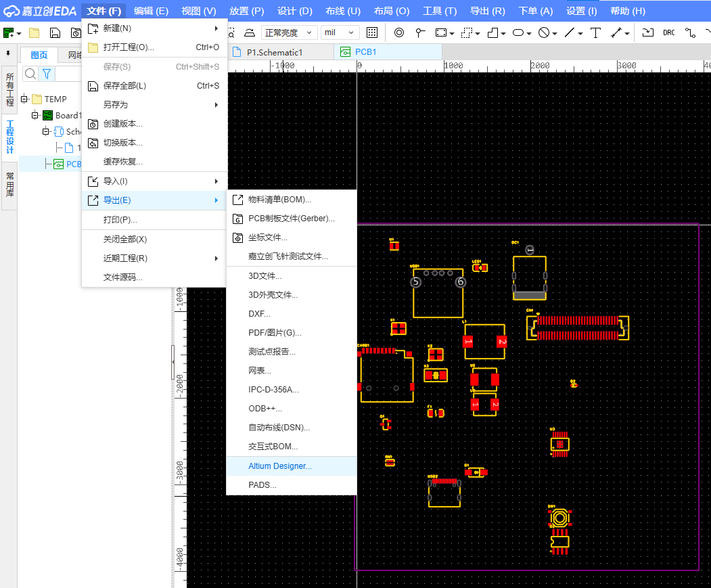Select the Text tool icon
This screenshot has width=711, height=588.
point(595,32)
